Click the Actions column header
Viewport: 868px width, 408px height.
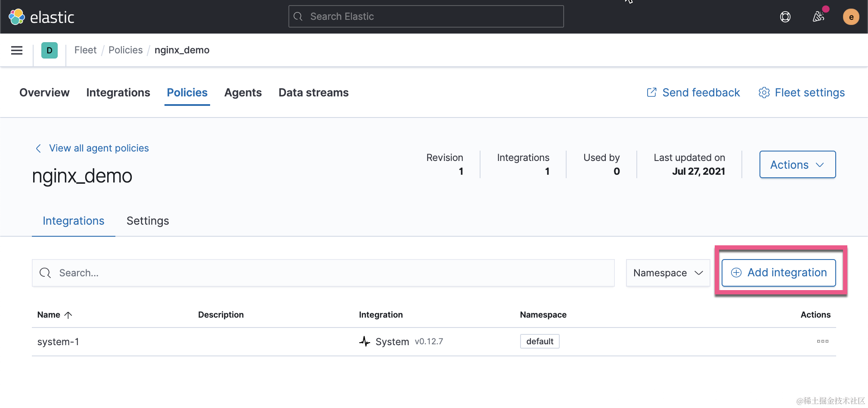(x=815, y=315)
